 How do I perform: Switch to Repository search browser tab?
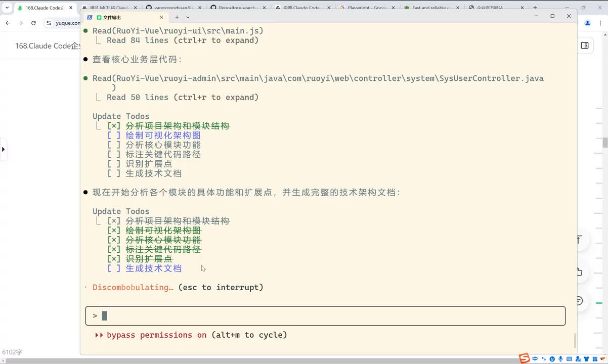(x=238, y=8)
